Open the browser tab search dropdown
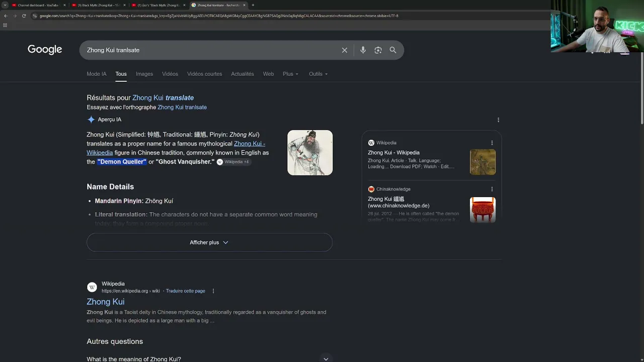The height and width of the screenshot is (362, 644). [5, 5]
